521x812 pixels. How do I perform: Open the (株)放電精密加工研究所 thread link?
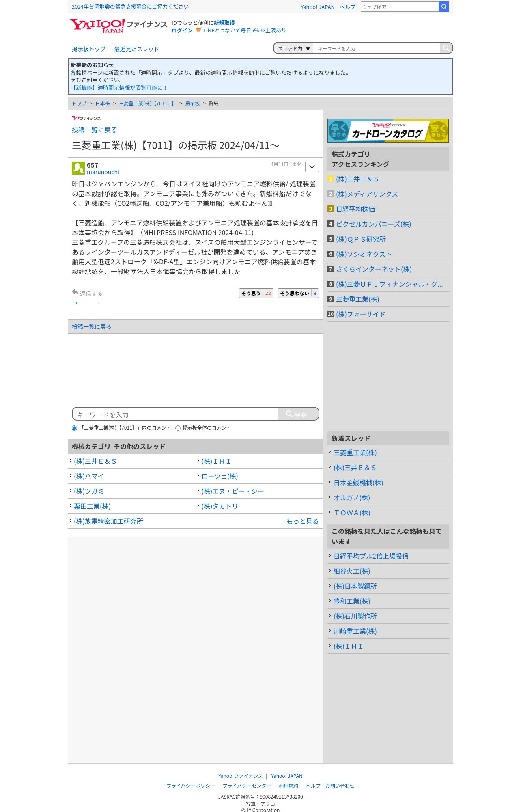108,521
